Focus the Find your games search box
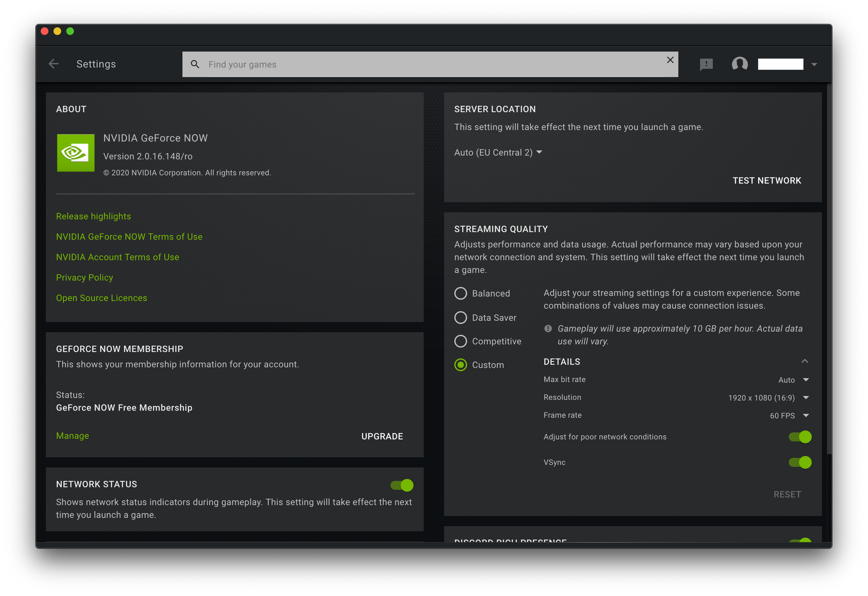Image resolution: width=868 pixels, height=596 pixels. point(430,64)
